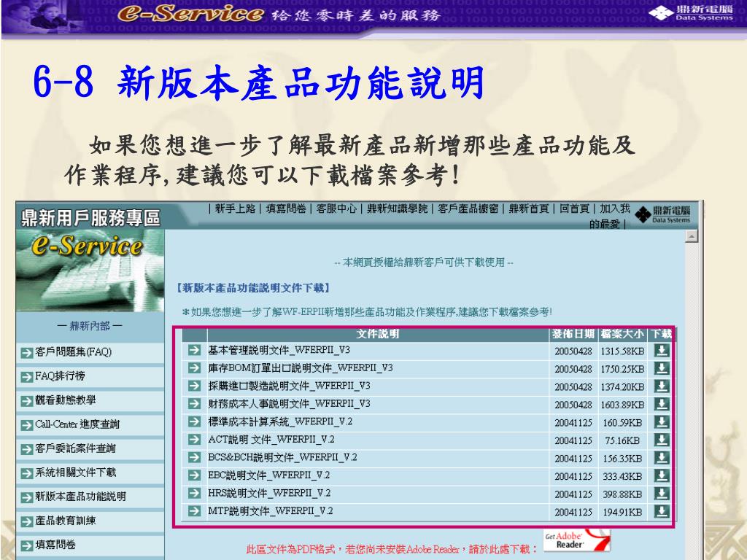Click file name BCS&BCH說明文件_WFERPII_V.2
This screenshot has width=747, height=560.
(282, 457)
